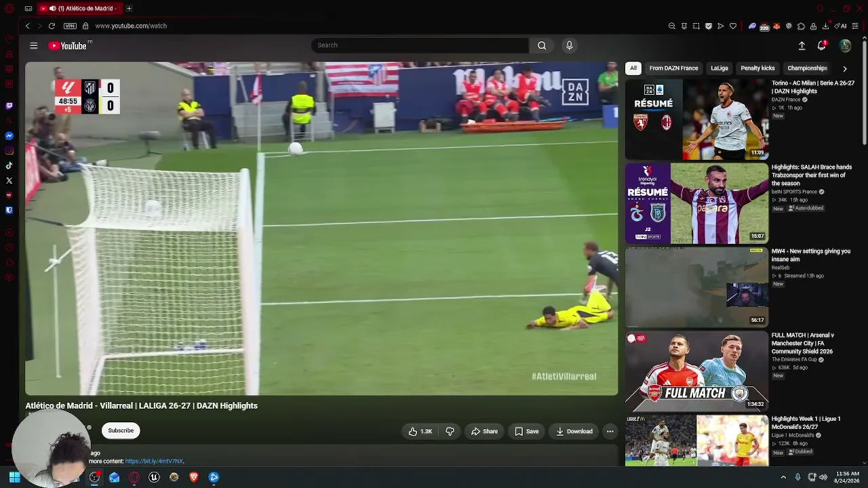Switch to the Atlético de Madrid browser tab
The image size is (868, 488).
pos(79,9)
